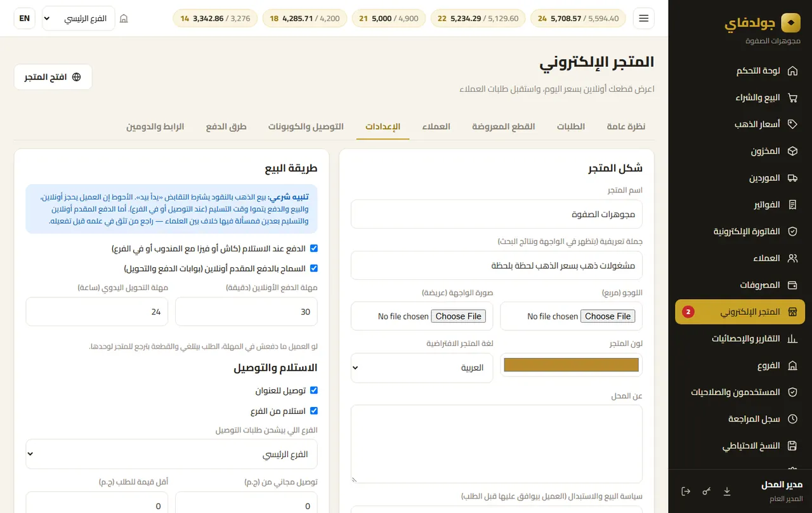Open المستخدمون والصلاحيات shield icon

click(792, 392)
